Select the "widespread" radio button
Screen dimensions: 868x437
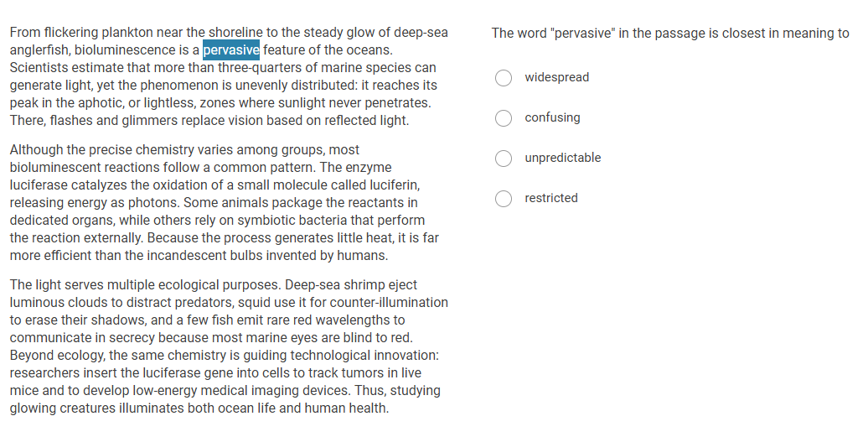[x=504, y=78]
